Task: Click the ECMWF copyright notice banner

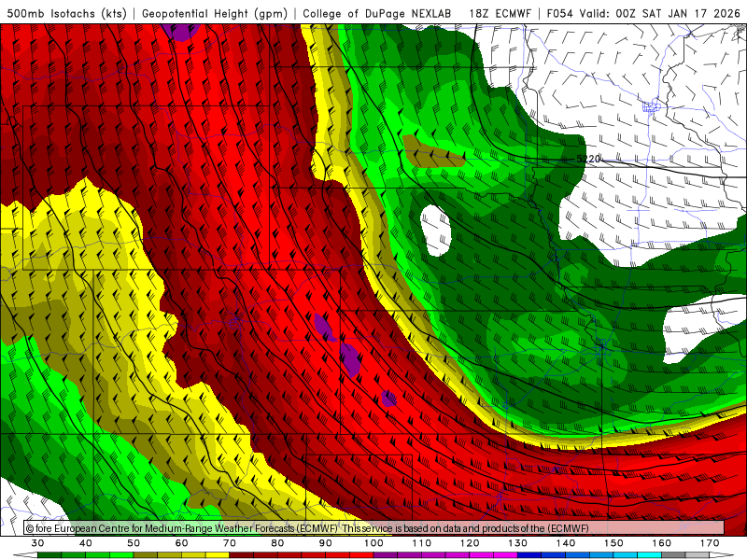Action: tap(374, 528)
